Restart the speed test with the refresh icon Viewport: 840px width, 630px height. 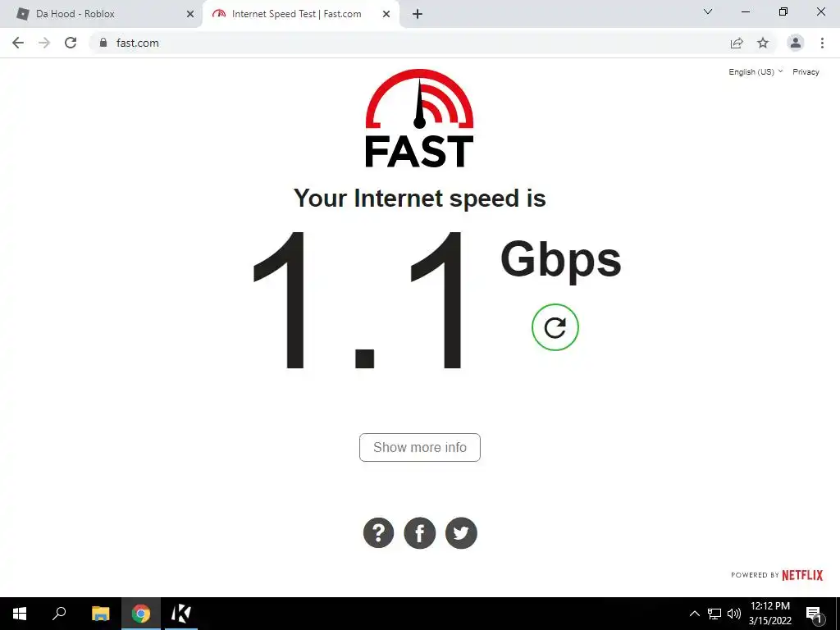(555, 327)
